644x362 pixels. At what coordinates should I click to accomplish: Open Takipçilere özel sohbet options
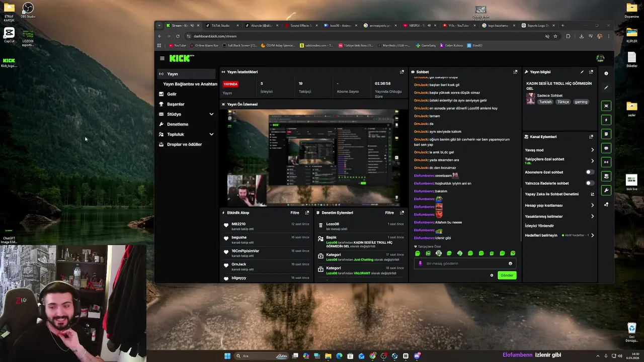[559, 161]
